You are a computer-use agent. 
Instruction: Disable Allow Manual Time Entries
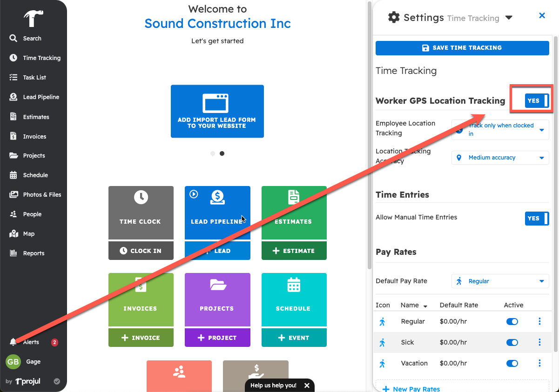537,219
